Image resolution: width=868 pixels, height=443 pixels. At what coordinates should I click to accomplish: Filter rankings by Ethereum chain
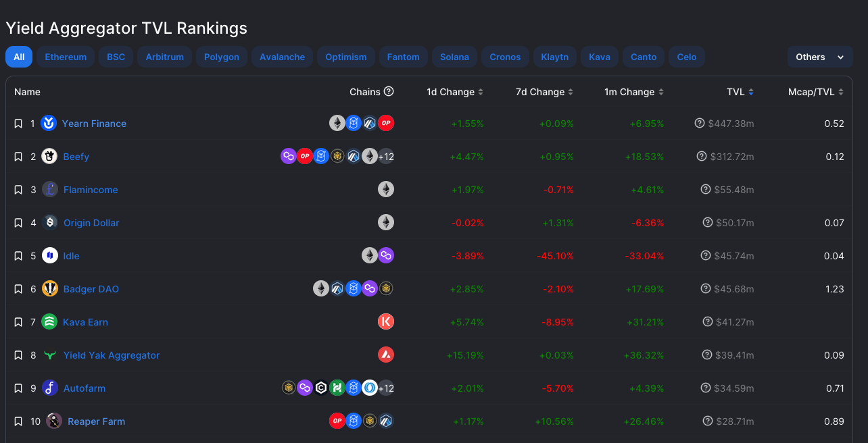point(66,57)
